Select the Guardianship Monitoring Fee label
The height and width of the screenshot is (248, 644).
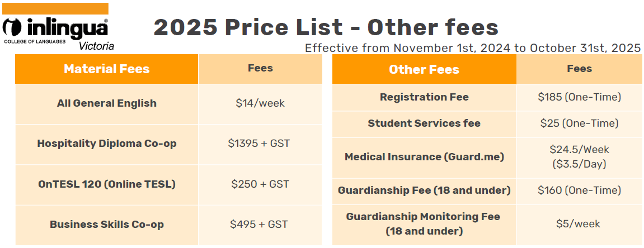coord(424,223)
